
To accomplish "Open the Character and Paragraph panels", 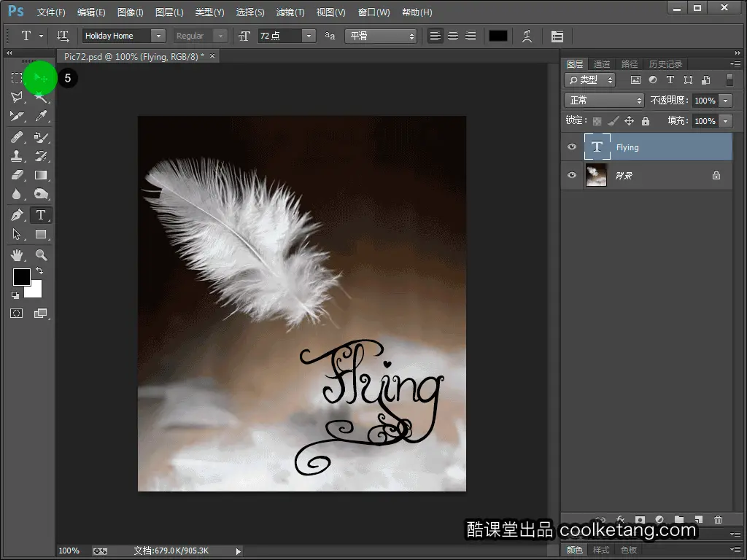I will point(557,36).
